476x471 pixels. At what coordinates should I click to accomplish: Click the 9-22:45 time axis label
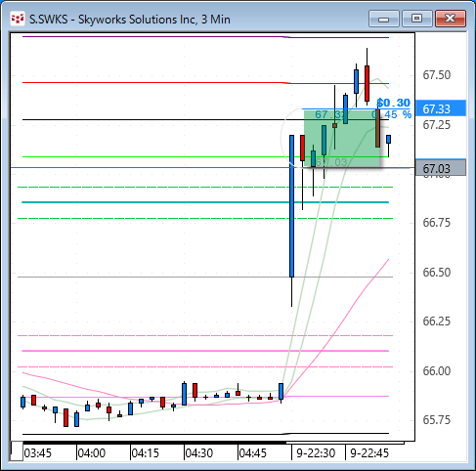(x=369, y=453)
